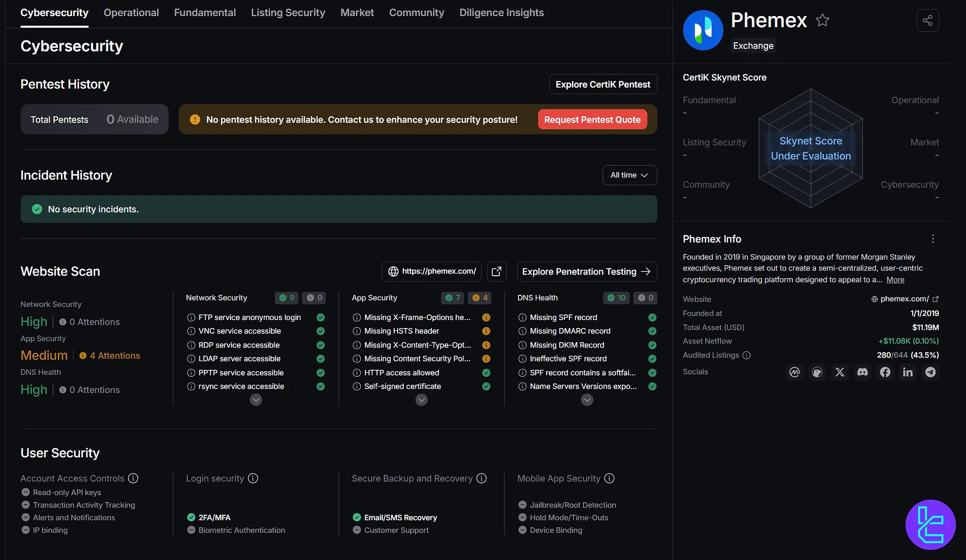Click the Explore Penetration Testing button

(586, 272)
